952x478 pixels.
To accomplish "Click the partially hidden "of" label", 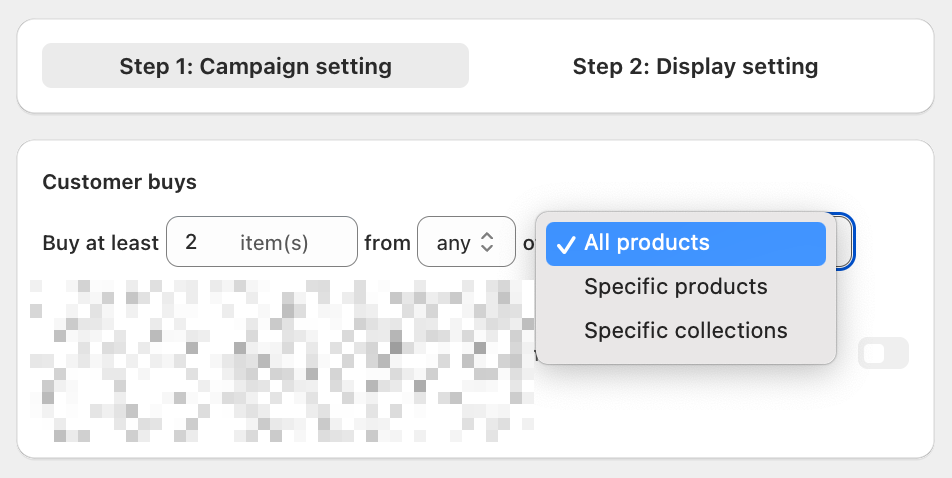I will 529,243.
